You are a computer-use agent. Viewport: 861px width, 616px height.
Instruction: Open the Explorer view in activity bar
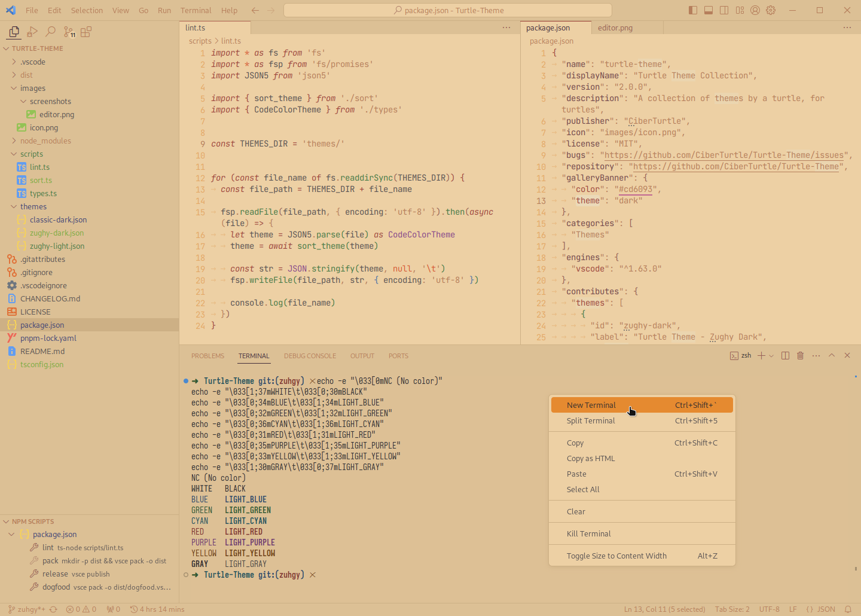pos(14,32)
